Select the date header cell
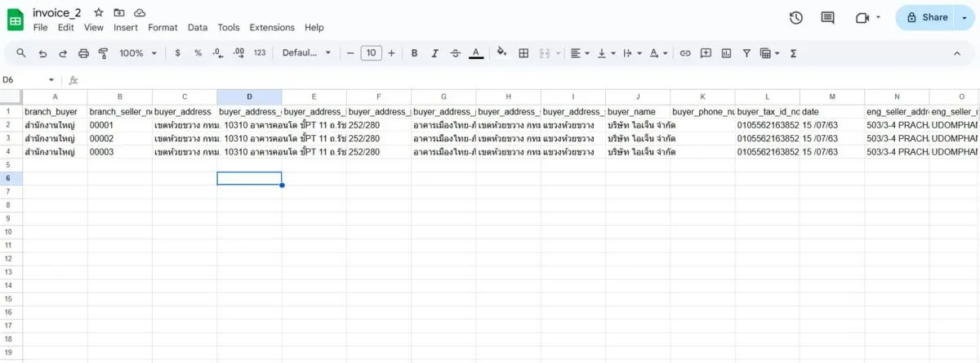Viewport: 980px width, 363px height. click(832, 111)
